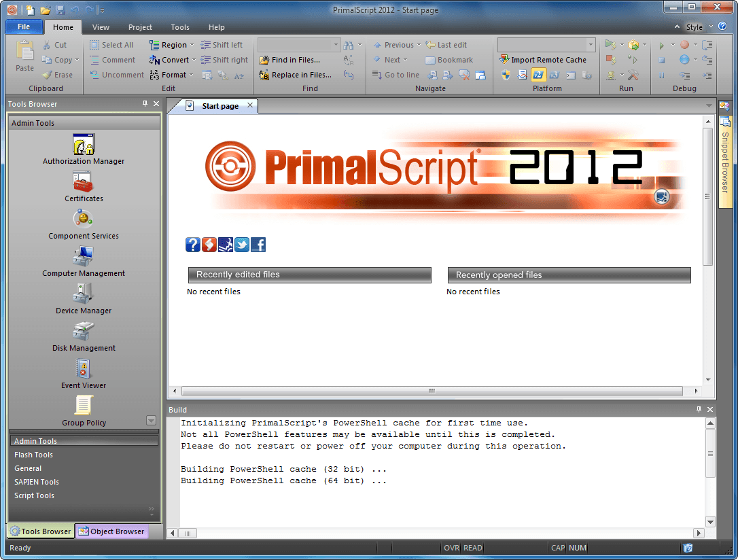The image size is (738, 560).
Task: Switch to the Object Browser tab
Action: coord(111,531)
